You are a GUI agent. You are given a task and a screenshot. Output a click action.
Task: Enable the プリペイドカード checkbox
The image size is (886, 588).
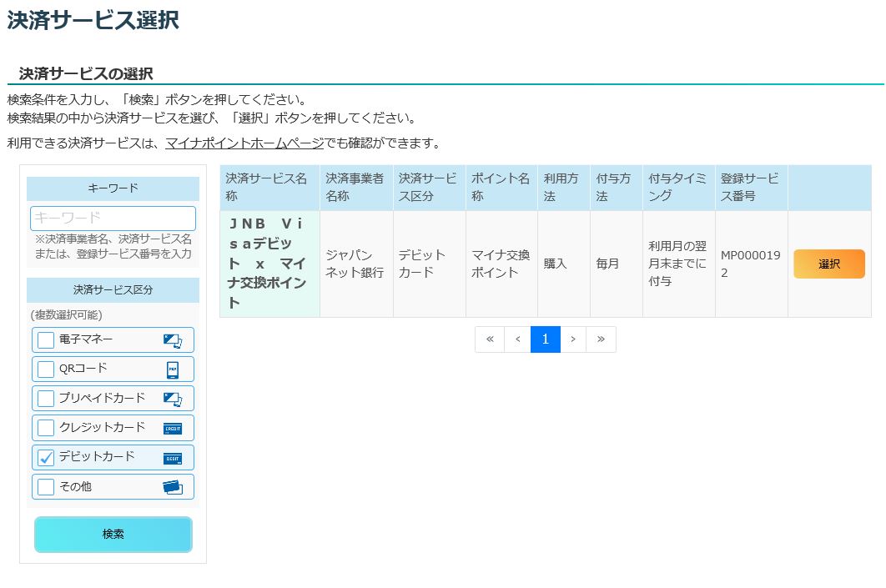[46, 399]
